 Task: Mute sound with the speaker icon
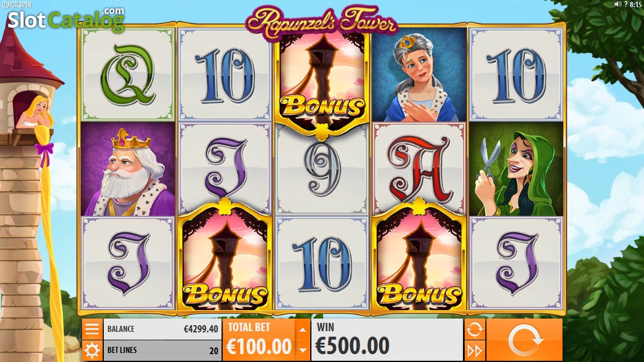pyautogui.click(x=617, y=4)
